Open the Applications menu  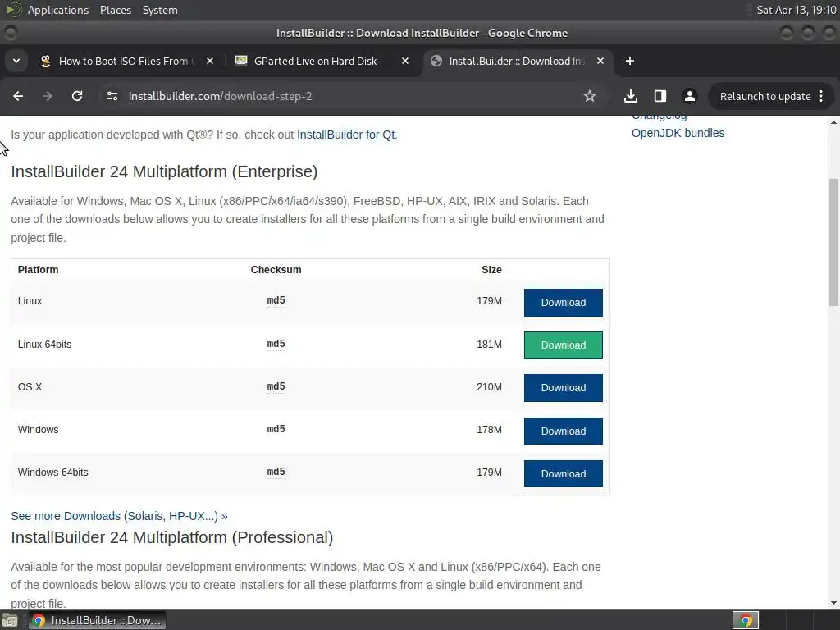(x=58, y=10)
